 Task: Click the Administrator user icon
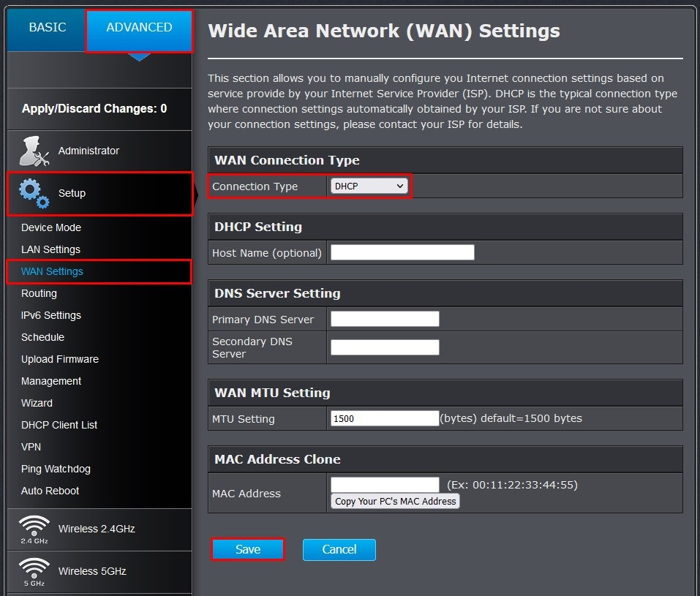pyautogui.click(x=34, y=151)
